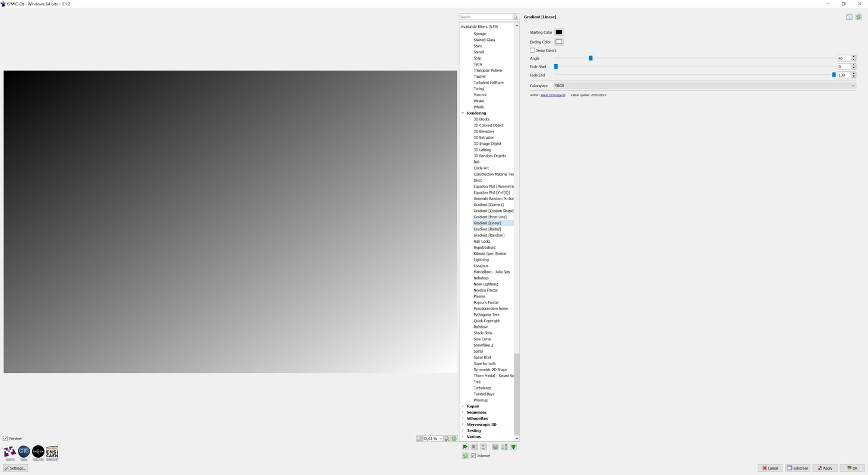The width and height of the screenshot is (868, 475).
Task: Select the Voronoi filter
Action: tap(480, 95)
